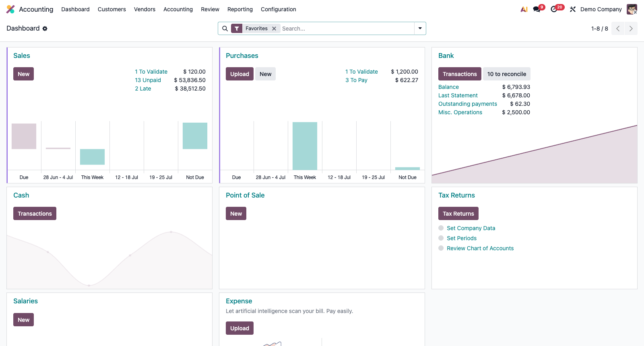Open the Tax Returns card title
This screenshot has width=644, height=346.
tap(456, 195)
